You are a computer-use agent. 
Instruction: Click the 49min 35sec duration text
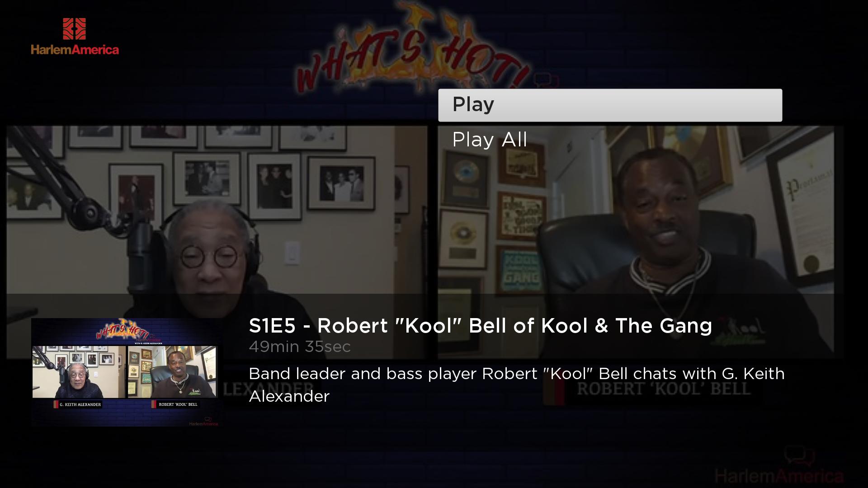(x=300, y=347)
